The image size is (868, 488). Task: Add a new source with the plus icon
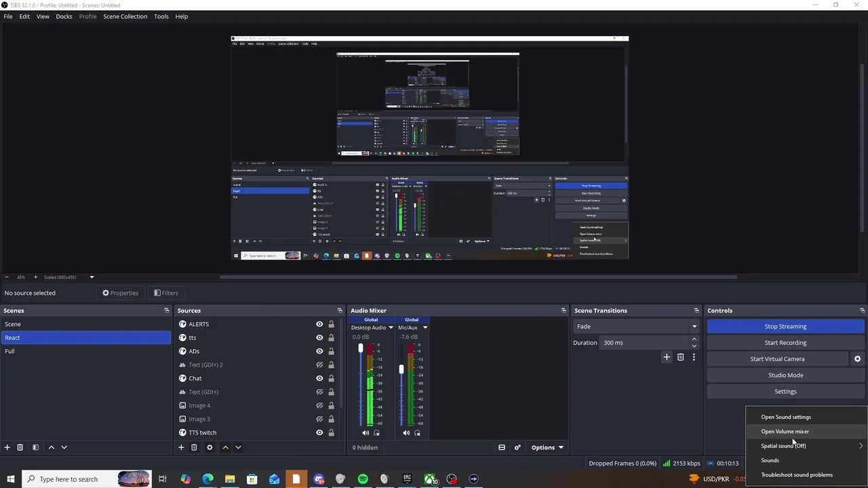point(181,447)
